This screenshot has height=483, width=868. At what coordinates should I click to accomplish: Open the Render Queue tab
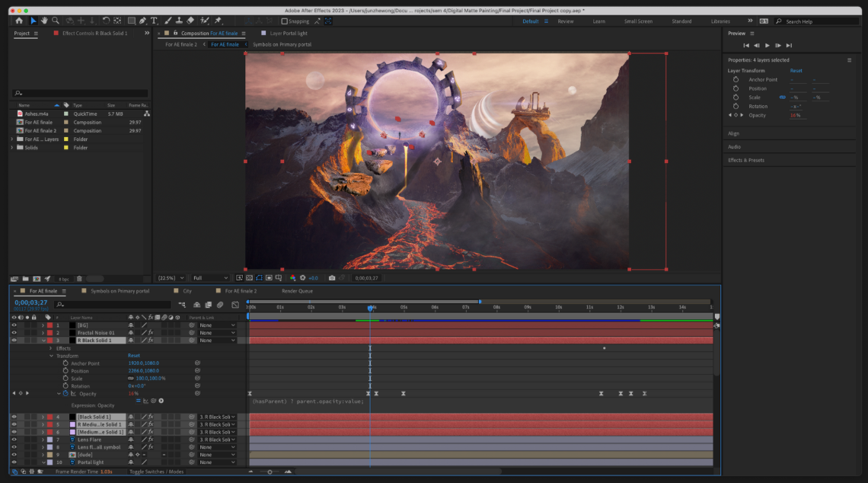click(x=297, y=291)
